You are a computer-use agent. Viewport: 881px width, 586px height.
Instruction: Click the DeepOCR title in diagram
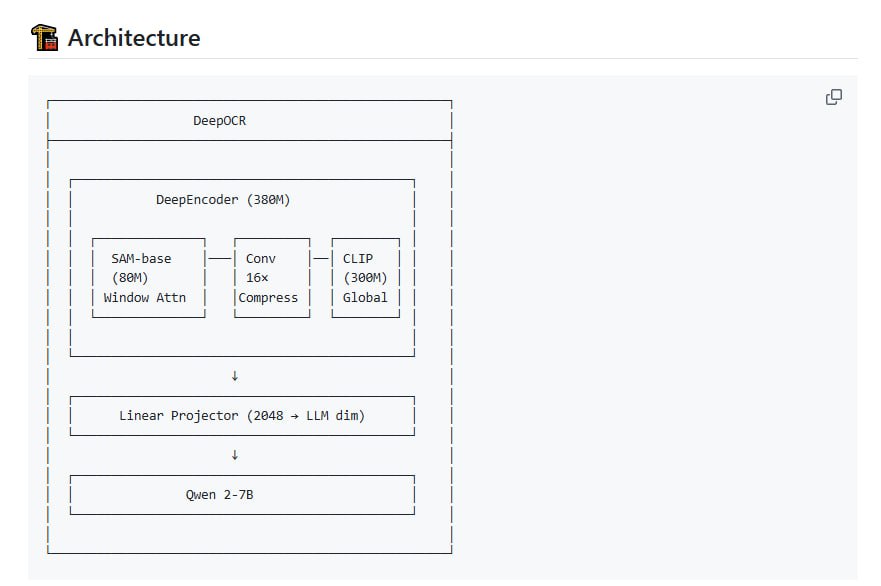[x=219, y=121]
